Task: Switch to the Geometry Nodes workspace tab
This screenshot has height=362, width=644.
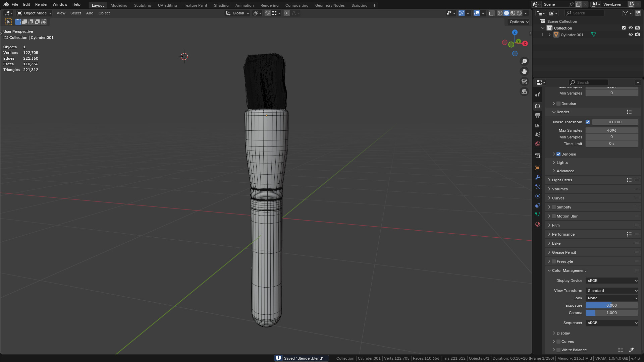Action: pos(330,5)
